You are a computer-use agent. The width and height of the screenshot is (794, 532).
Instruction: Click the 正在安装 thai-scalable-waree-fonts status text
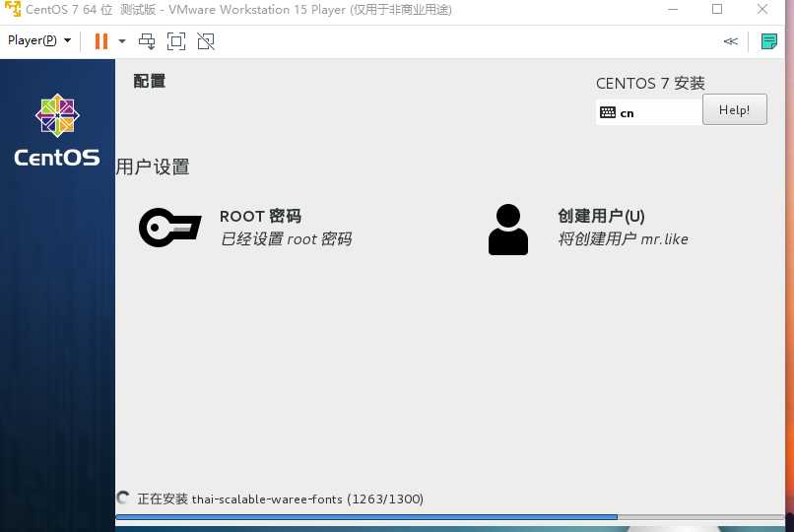click(280, 499)
